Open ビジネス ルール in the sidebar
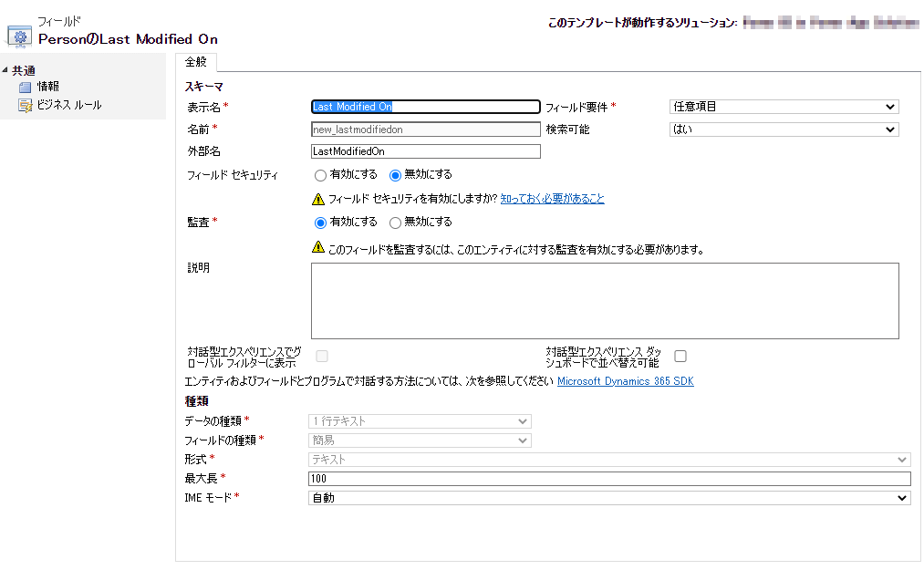Viewport: 924px width, 570px height. point(69,105)
